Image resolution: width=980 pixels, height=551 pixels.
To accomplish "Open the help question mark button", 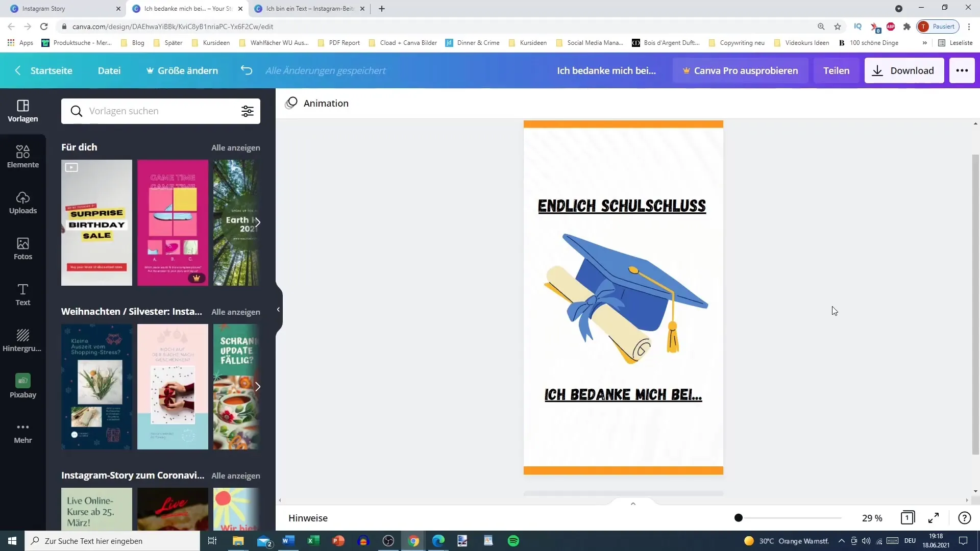I will [x=964, y=518].
